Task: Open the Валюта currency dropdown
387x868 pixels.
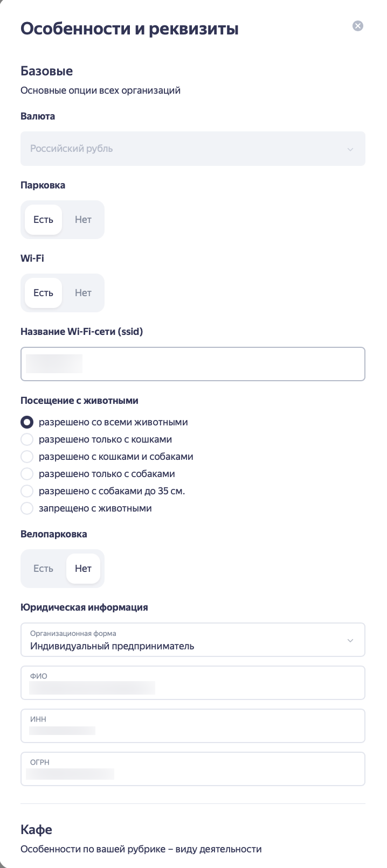Action: [192, 149]
